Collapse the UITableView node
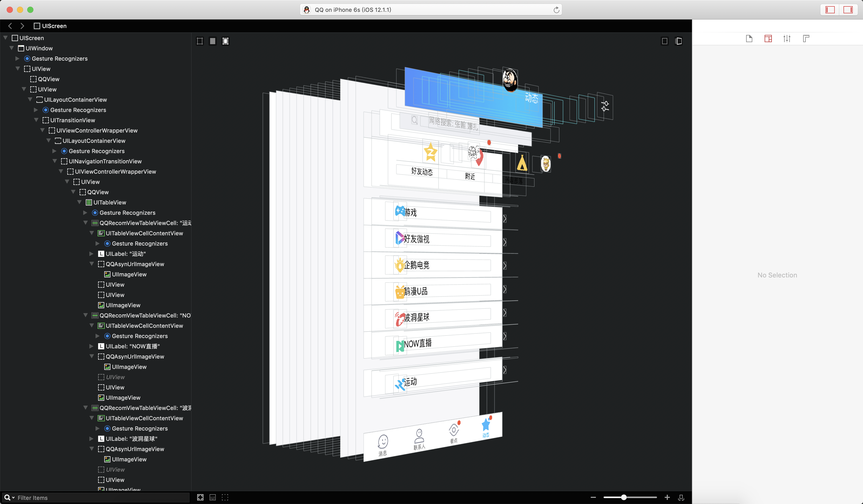The height and width of the screenshot is (504, 863). pos(79,202)
